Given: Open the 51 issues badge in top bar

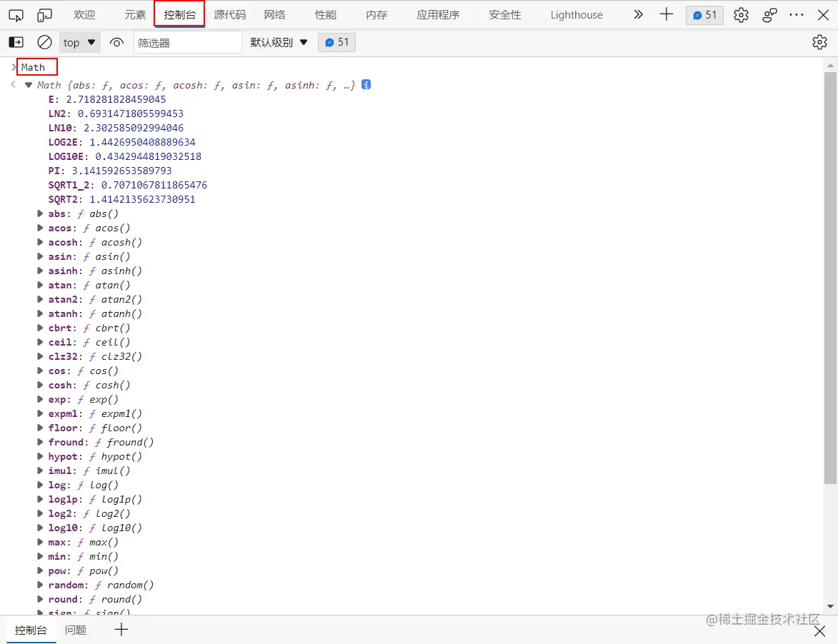Looking at the screenshot, I should 704,15.
